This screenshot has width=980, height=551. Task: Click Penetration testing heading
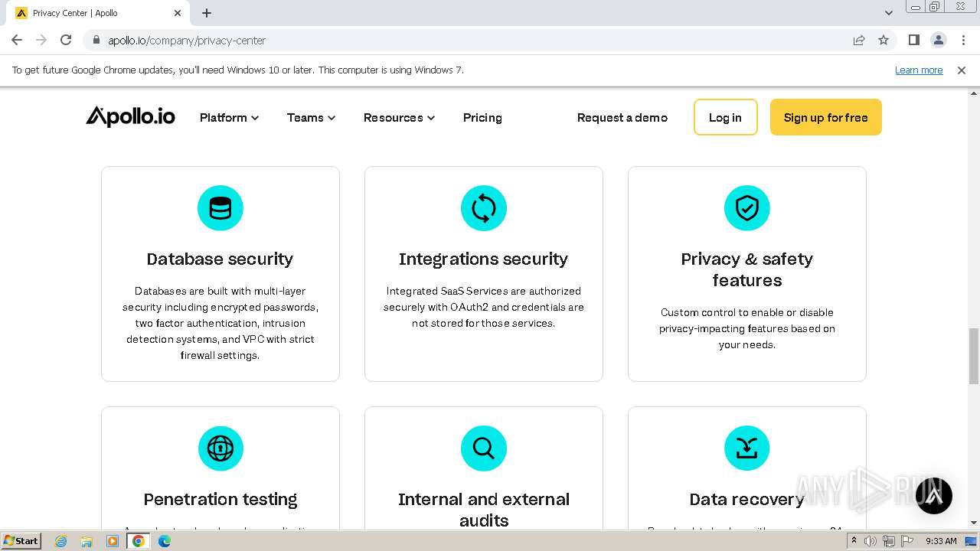click(220, 499)
